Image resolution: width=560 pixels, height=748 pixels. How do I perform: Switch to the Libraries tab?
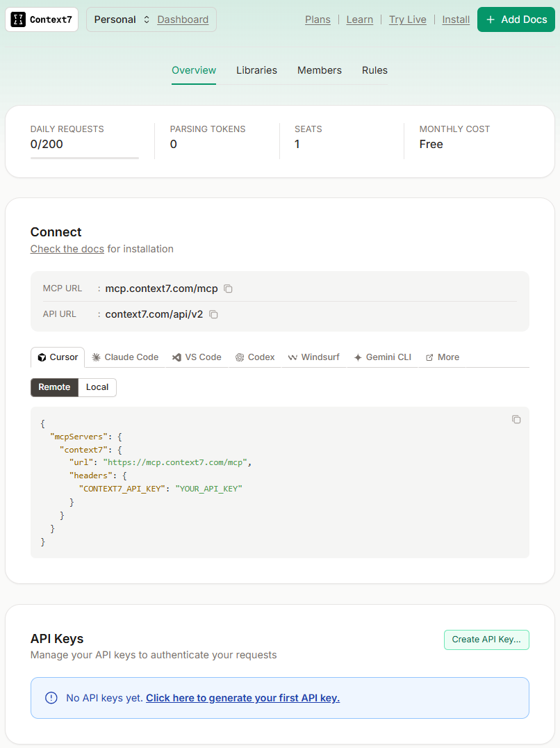point(256,70)
